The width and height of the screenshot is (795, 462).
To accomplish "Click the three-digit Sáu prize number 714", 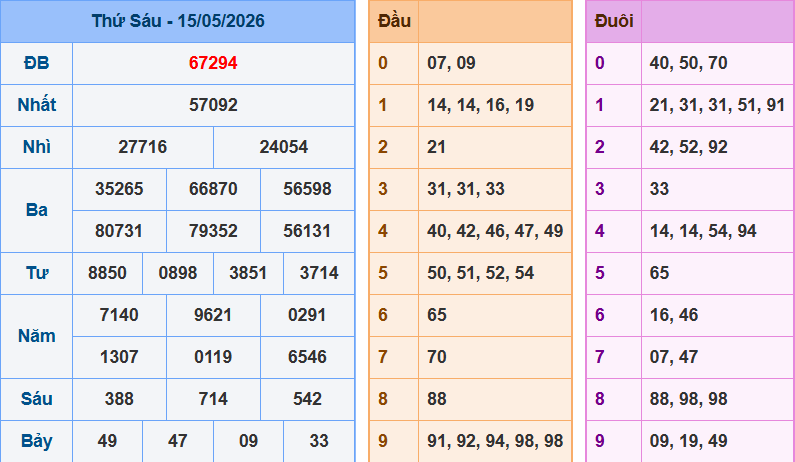I will (x=213, y=399).
